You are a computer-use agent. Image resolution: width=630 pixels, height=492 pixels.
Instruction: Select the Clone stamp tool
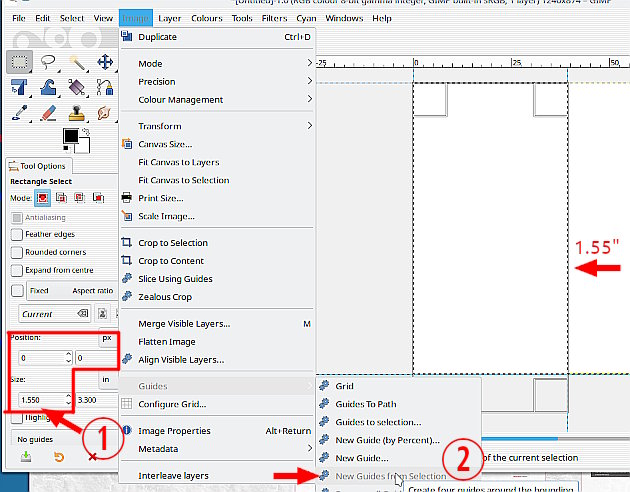click(x=77, y=113)
